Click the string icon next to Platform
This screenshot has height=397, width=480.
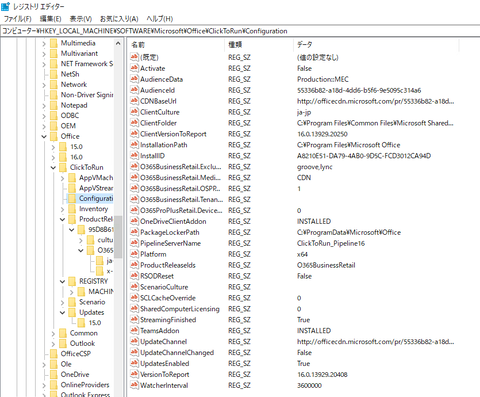134,254
